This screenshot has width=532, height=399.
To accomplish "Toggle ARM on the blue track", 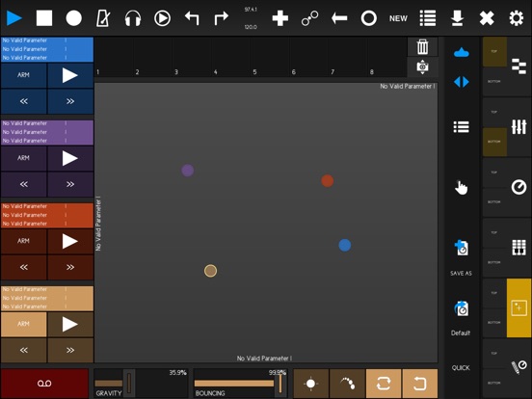I will click(23, 75).
